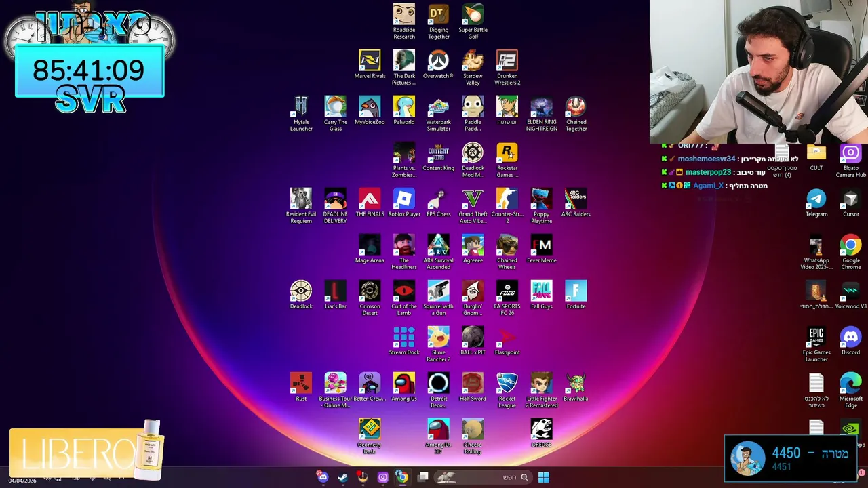Screen dimensions: 868x488
Task: Select Poppy Playtime desktop icon
Action: (x=542, y=206)
